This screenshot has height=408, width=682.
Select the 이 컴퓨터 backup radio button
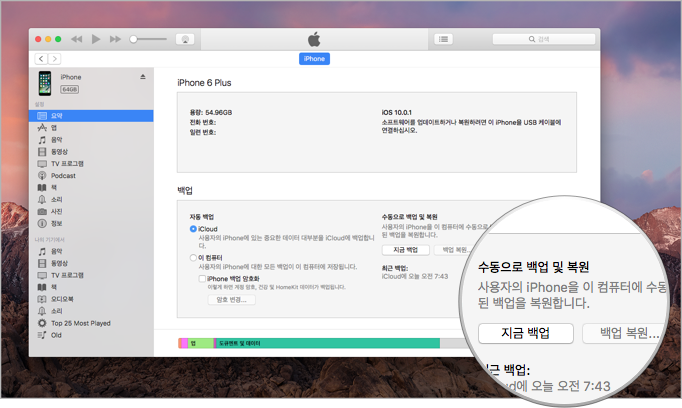(x=193, y=258)
